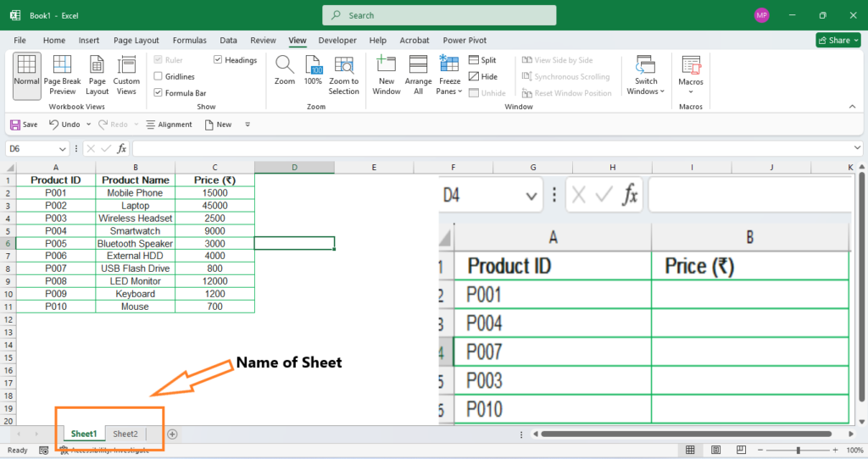Toggle the Headings checkbox

(218, 60)
